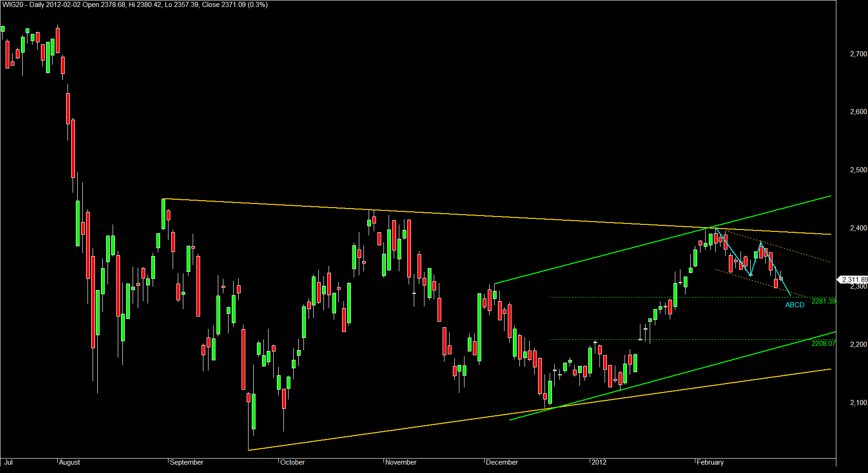Click the 2,500 price axis label
Image resolution: width=868 pixels, height=473 pixels.
pos(858,170)
